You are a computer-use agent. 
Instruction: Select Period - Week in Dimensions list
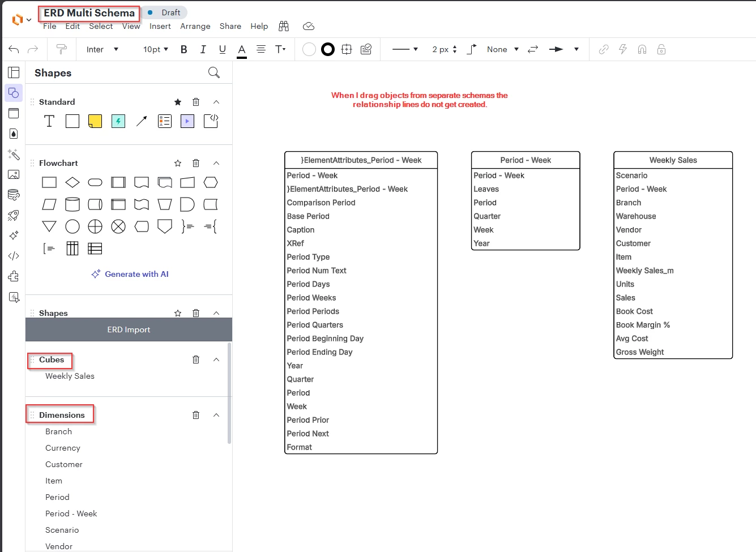[x=71, y=514]
